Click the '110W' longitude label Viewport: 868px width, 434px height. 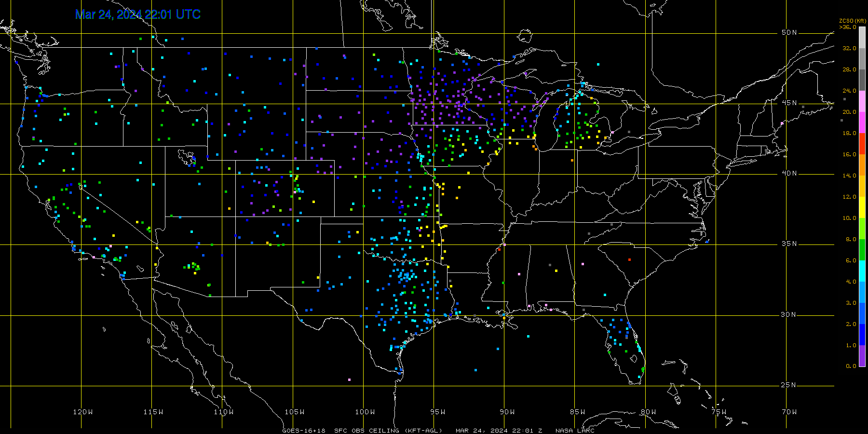pos(224,412)
